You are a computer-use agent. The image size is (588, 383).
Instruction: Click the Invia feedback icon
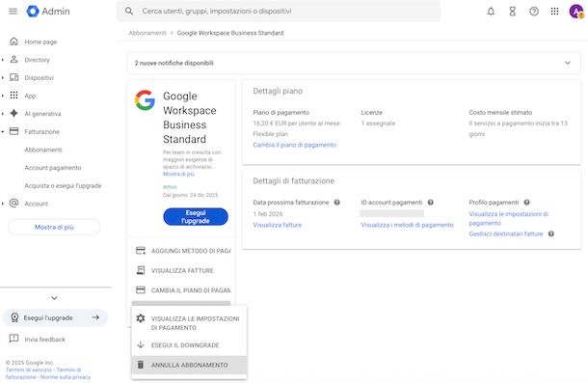click(13, 339)
